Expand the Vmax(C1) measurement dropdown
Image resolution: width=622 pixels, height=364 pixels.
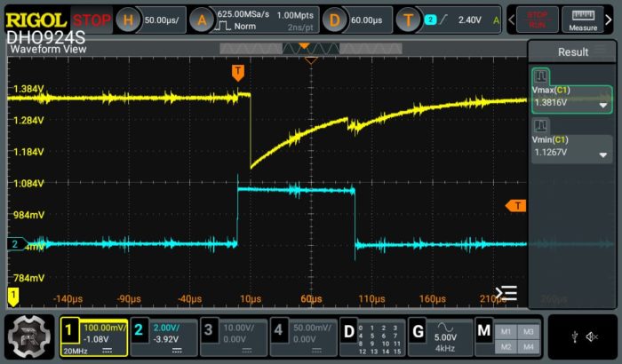[x=603, y=104]
